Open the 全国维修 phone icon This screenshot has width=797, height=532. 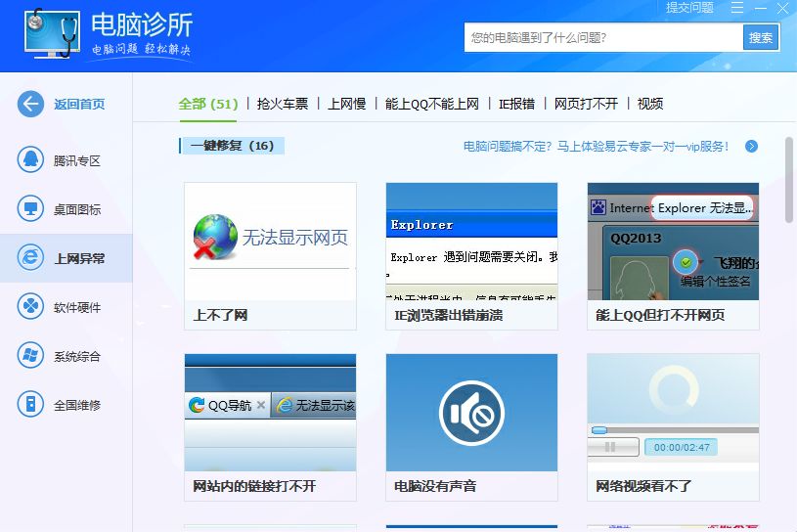30,404
